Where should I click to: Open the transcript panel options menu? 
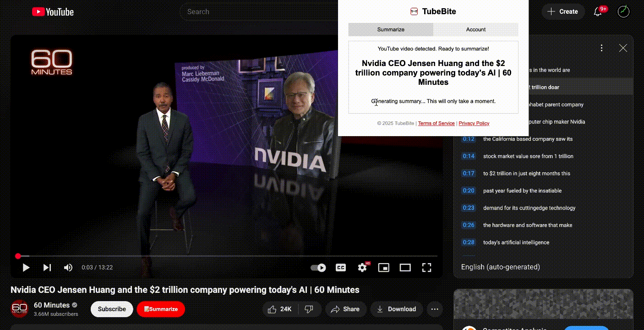pos(601,48)
